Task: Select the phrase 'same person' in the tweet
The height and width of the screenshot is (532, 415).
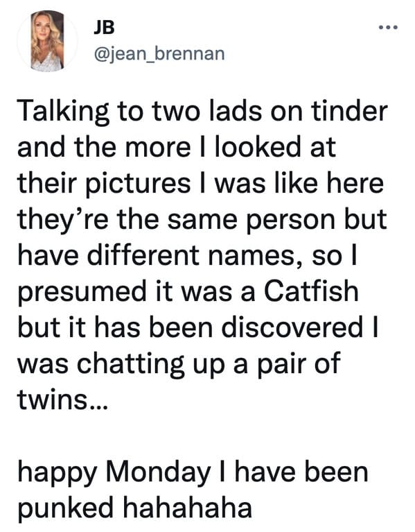Action: 253,221
